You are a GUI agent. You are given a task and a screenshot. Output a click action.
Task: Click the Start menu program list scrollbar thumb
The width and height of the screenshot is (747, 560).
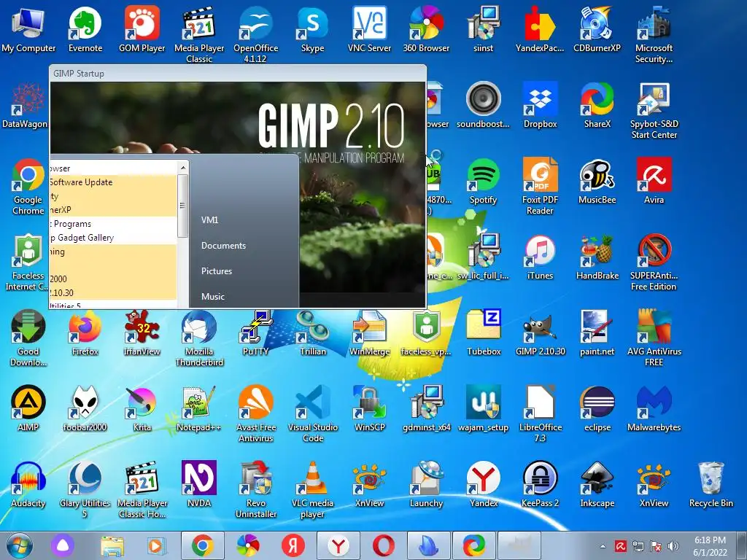tap(183, 206)
